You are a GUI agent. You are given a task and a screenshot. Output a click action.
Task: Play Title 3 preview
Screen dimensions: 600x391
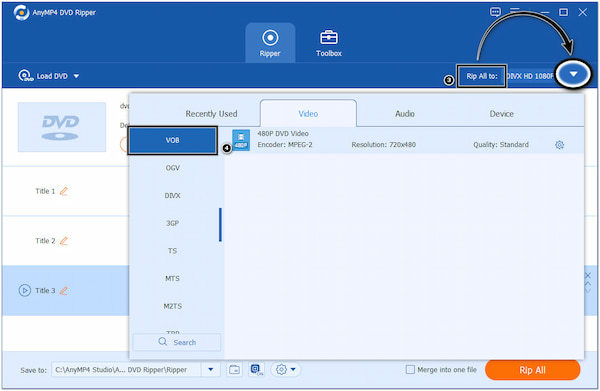click(24, 290)
